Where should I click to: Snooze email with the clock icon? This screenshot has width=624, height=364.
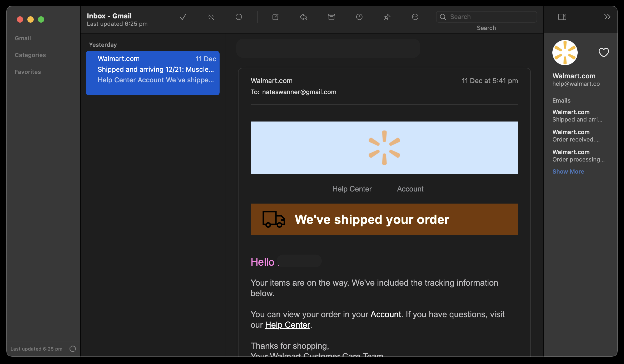(359, 17)
